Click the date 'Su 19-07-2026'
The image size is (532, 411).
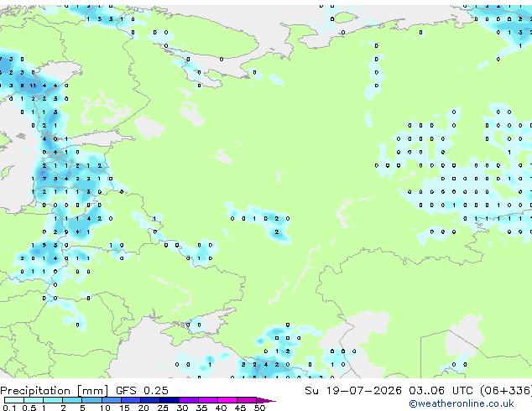point(353,391)
